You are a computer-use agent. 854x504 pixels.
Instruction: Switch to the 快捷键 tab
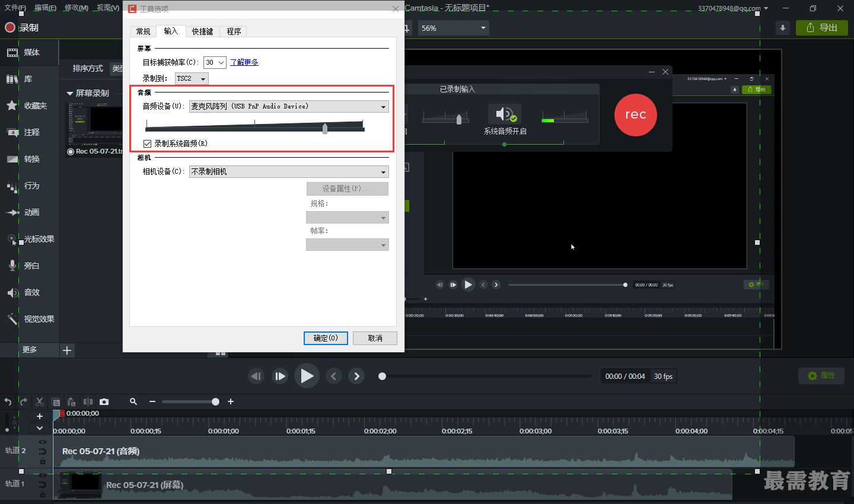(202, 31)
